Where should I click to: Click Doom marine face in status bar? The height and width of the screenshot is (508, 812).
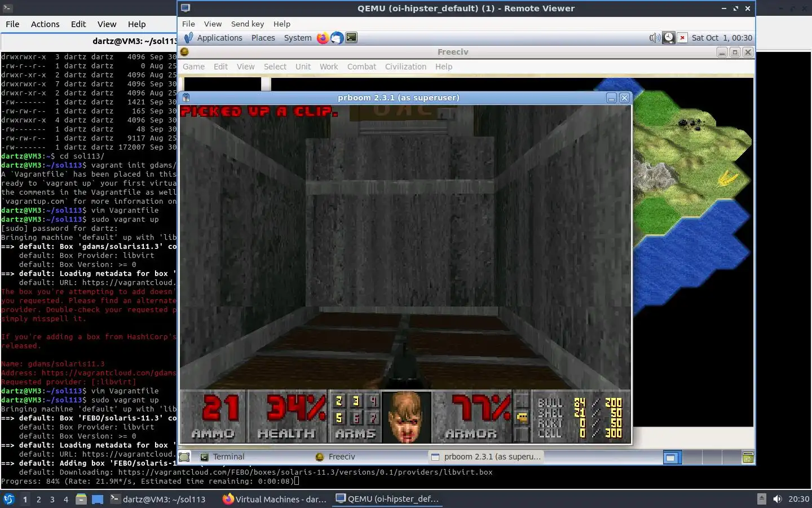point(406,417)
